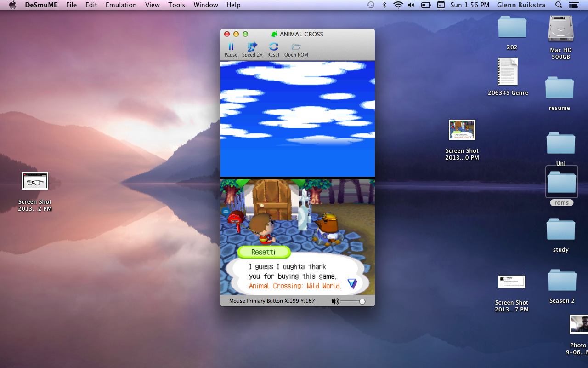
Task: Open the Apple menu
Action: (12, 5)
